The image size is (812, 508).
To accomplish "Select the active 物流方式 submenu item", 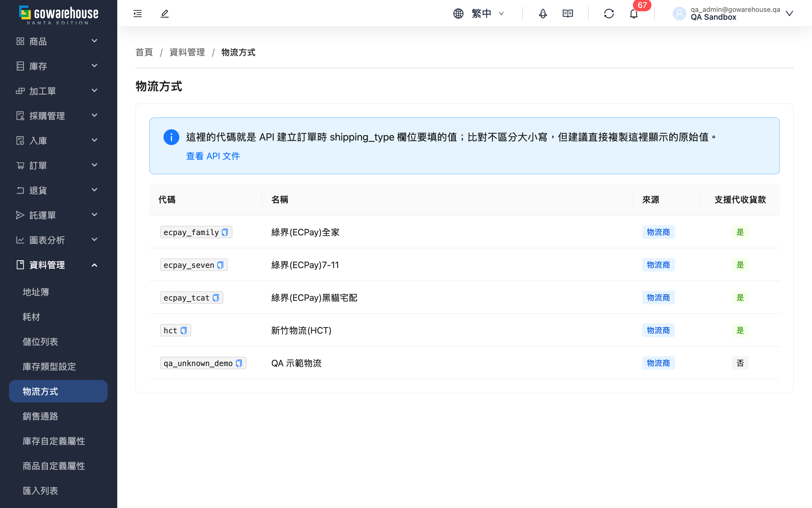I will pos(58,391).
